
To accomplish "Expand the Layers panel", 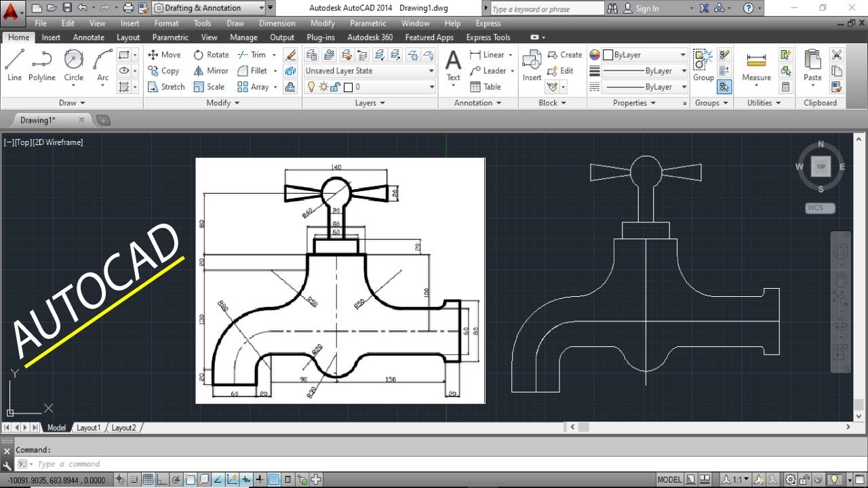I will pos(370,103).
